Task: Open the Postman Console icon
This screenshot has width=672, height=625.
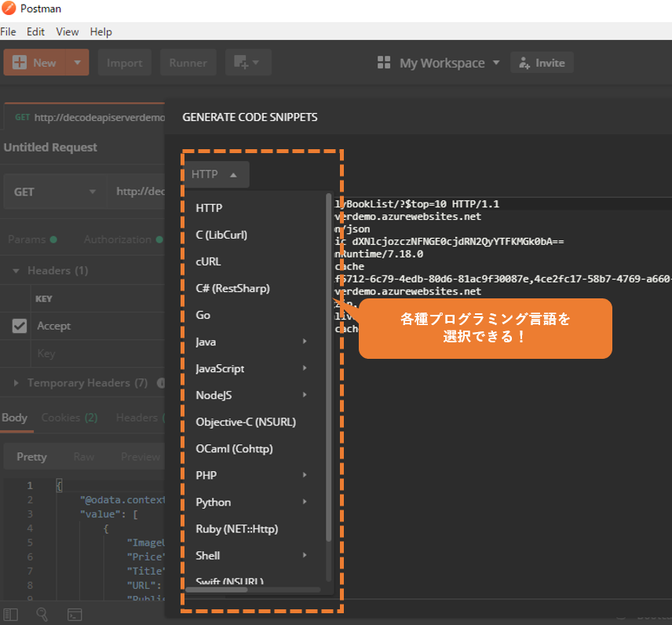Action: tap(75, 614)
